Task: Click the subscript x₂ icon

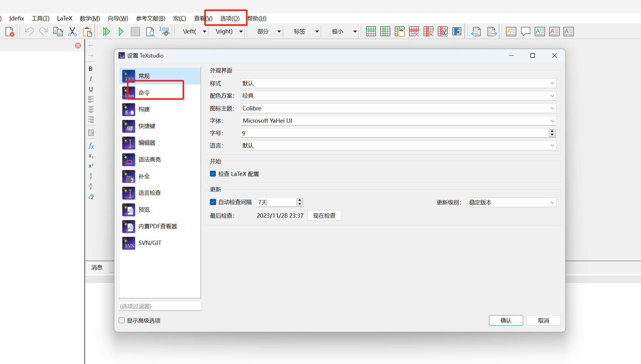Action: tap(91, 156)
